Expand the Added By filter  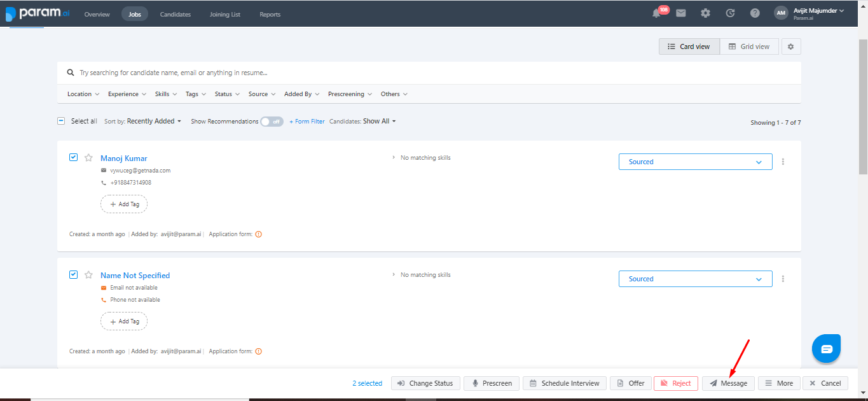pyautogui.click(x=302, y=94)
